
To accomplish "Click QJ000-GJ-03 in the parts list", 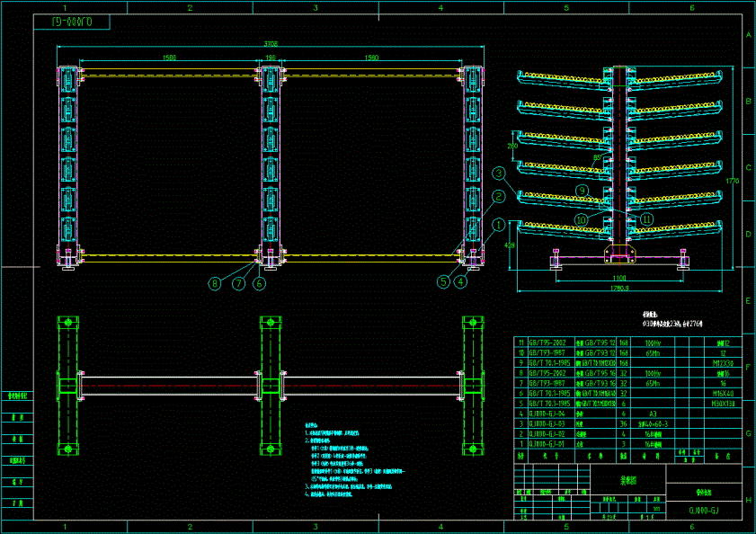I will (547, 424).
